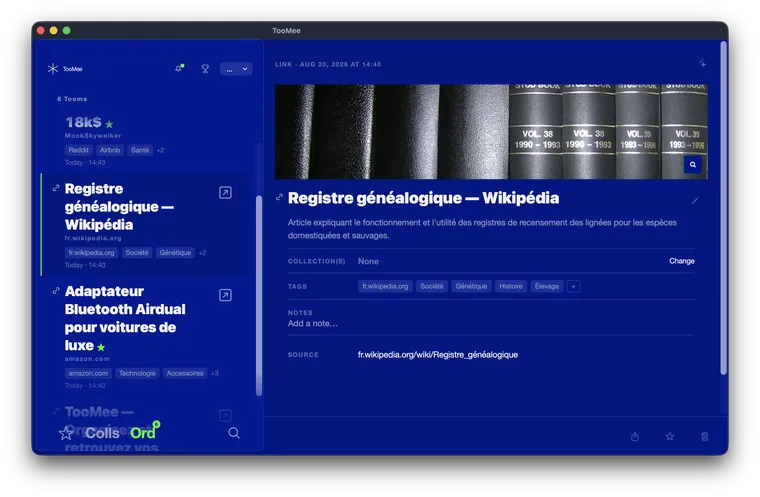Click the link icon beside Adaptateur Bluetooth
This screenshot has width=760, height=497.
pos(56,291)
